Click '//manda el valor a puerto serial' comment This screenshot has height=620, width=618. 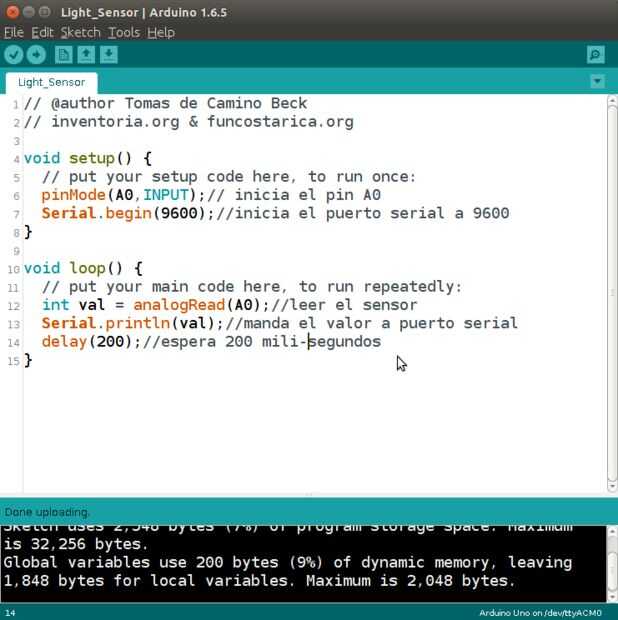[x=371, y=323]
